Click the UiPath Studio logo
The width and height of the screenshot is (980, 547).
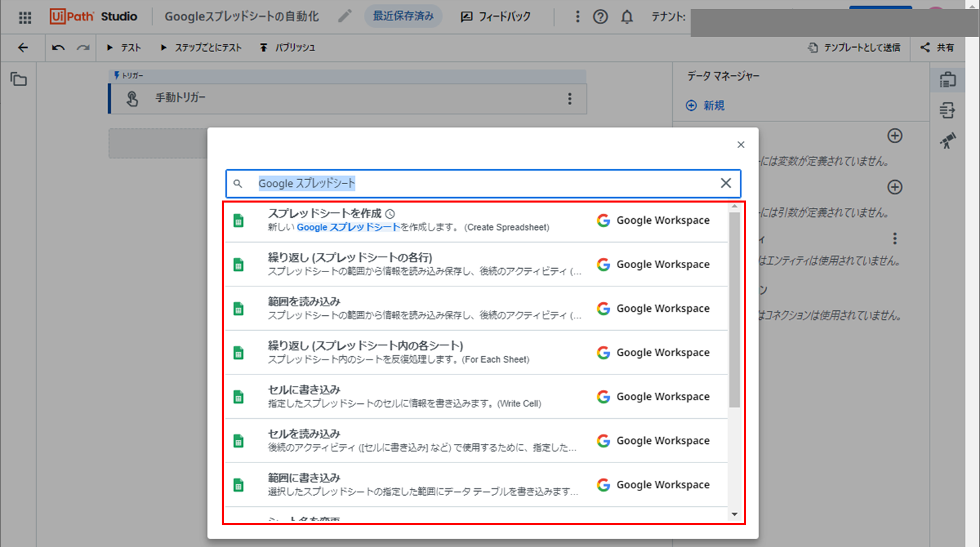point(93,16)
